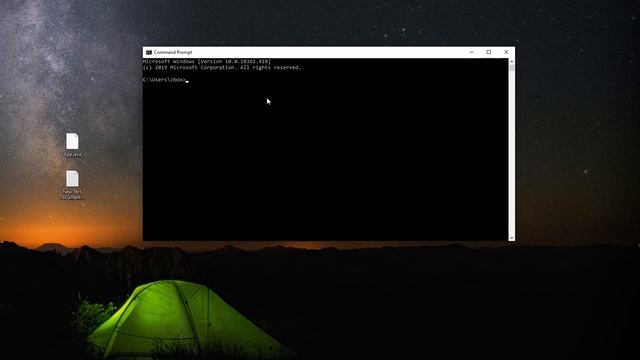The height and width of the screenshot is (360, 640).
Task: Click at the C:\Users prompt line
Action: [x=165, y=80]
